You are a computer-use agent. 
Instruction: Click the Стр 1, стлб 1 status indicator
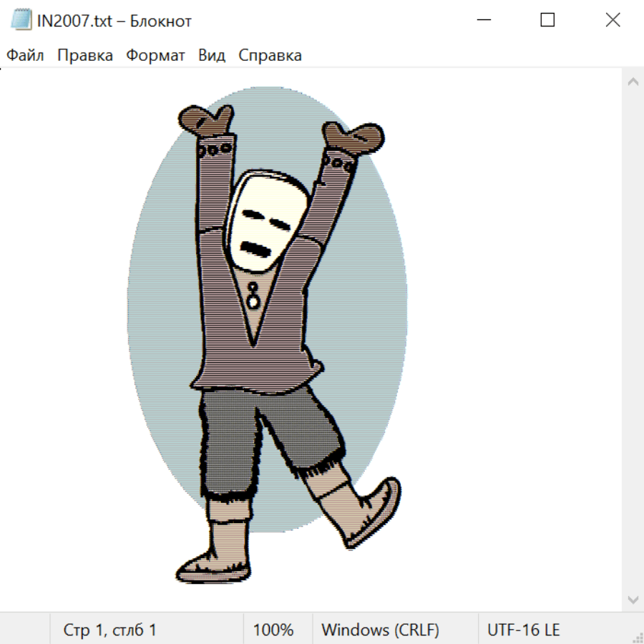point(109,630)
